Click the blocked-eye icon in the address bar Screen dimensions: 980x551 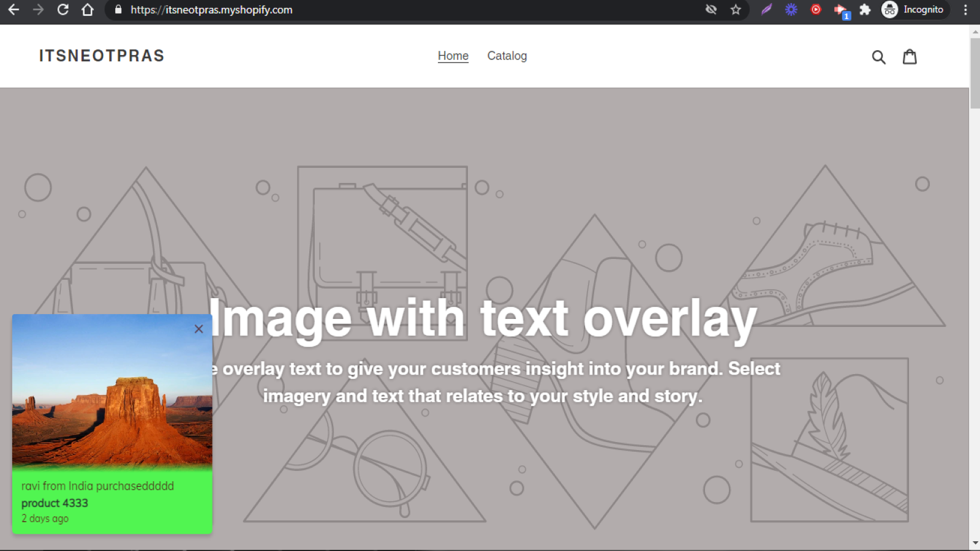710,10
